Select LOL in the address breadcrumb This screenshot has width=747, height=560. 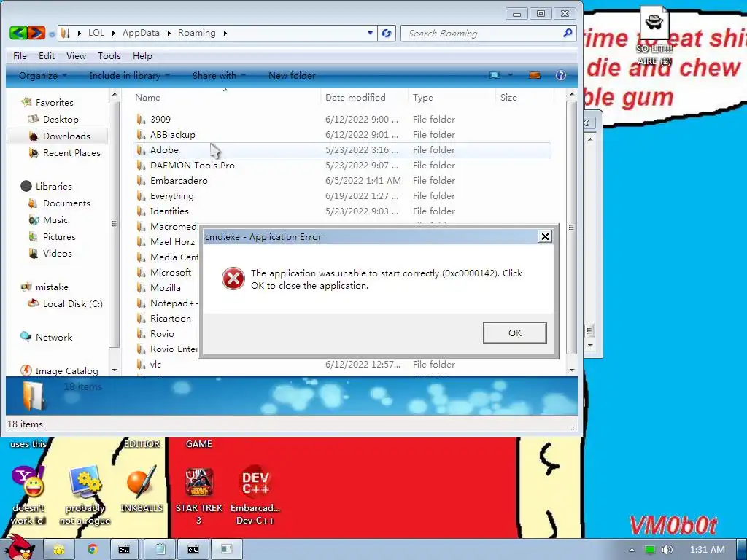pos(96,33)
